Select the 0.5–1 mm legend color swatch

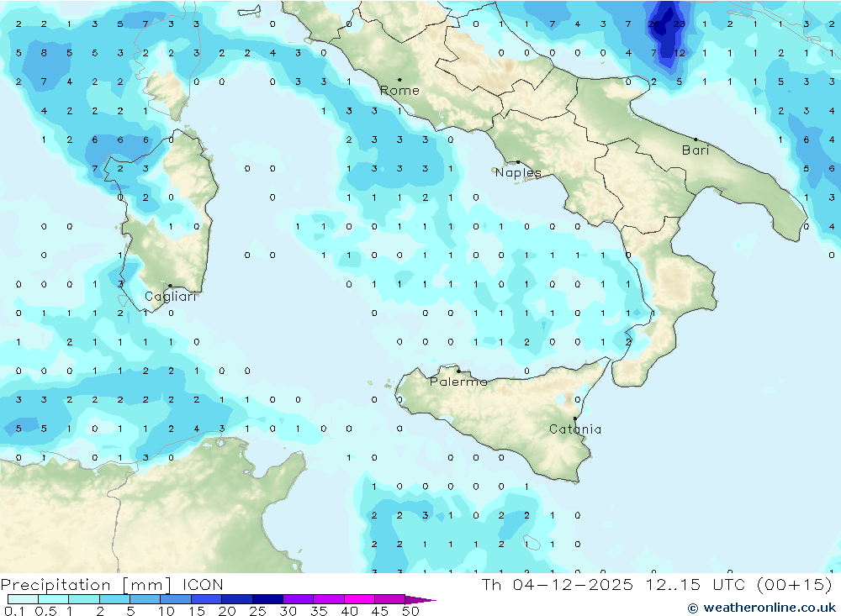pyautogui.click(x=54, y=599)
